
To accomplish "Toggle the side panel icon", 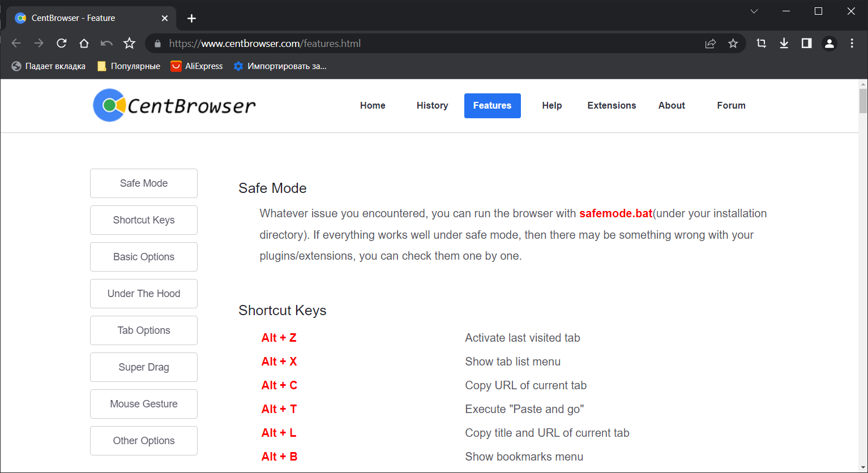I will point(807,44).
